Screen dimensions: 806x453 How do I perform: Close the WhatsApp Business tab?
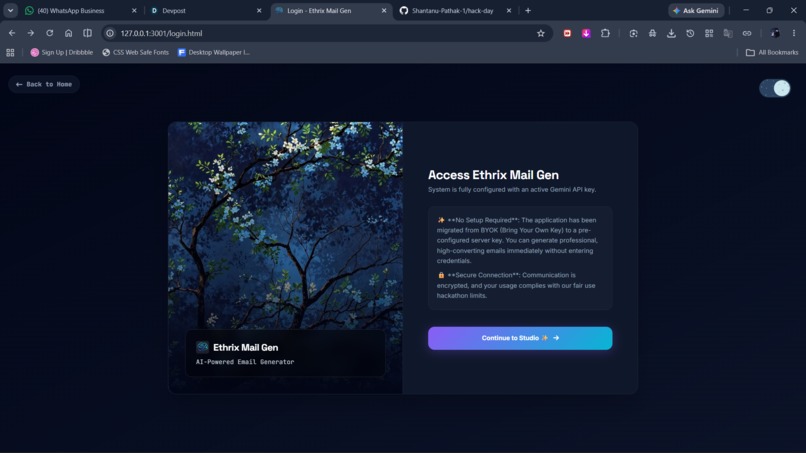coord(134,11)
